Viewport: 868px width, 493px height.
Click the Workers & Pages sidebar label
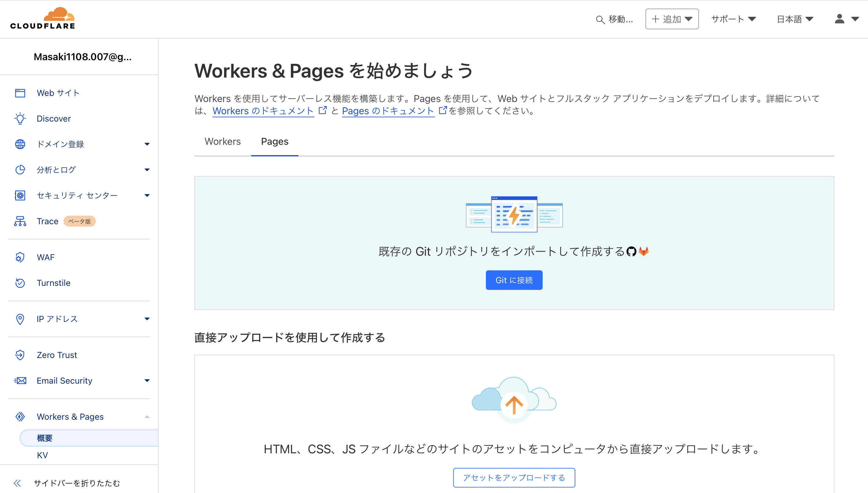click(x=70, y=416)
